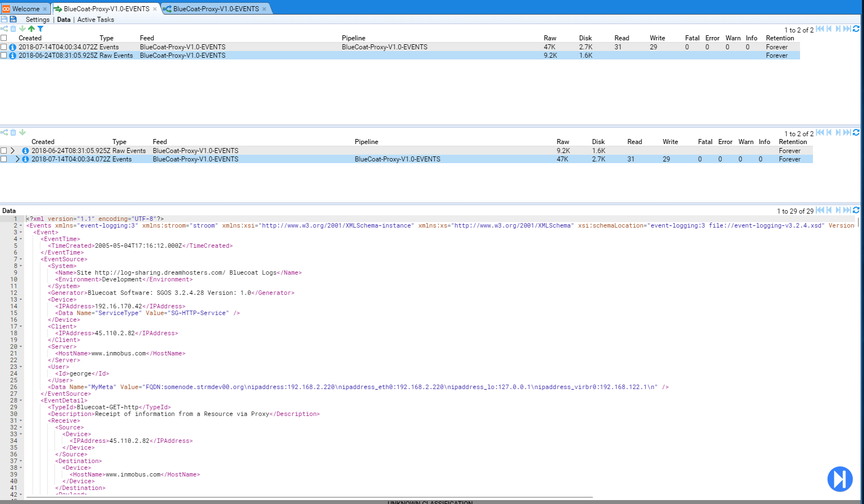864x504 pixels.
Task: Switch to the Welcome tab
Action: 26,9
